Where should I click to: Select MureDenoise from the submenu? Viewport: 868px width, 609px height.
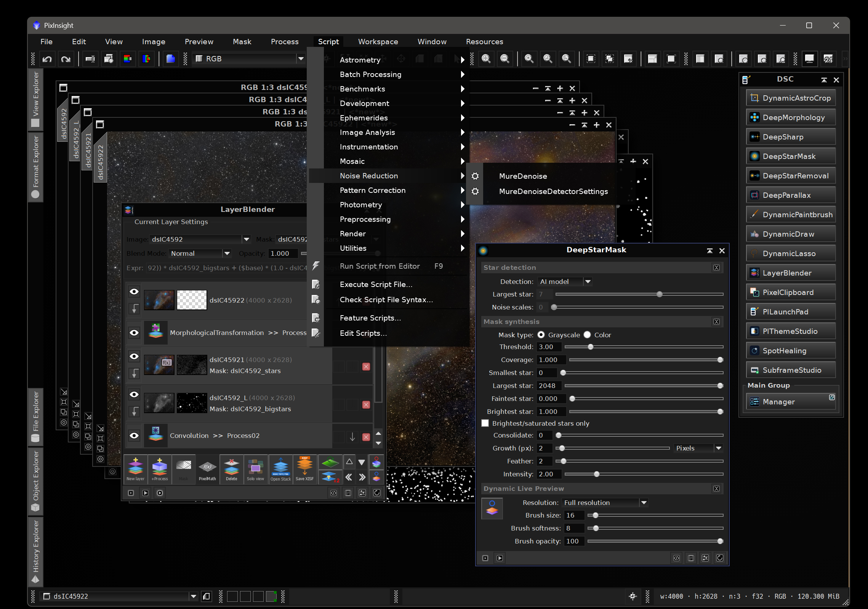tap(523, 176)
